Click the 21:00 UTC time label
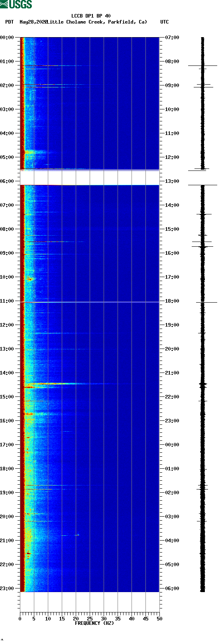 pos(172,373)
